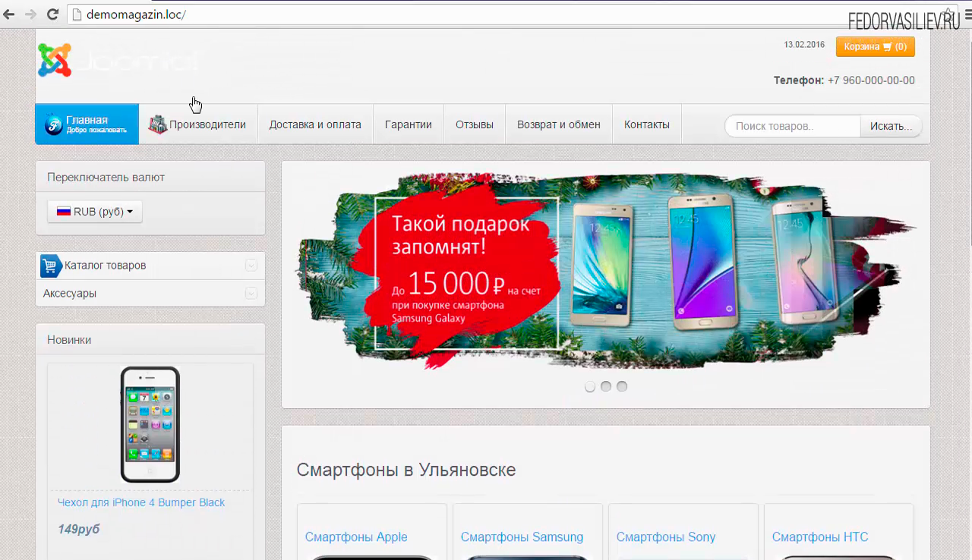Click the browser forward arrow
The width and height of the screenshot is (972, 560).
[31, 14]
